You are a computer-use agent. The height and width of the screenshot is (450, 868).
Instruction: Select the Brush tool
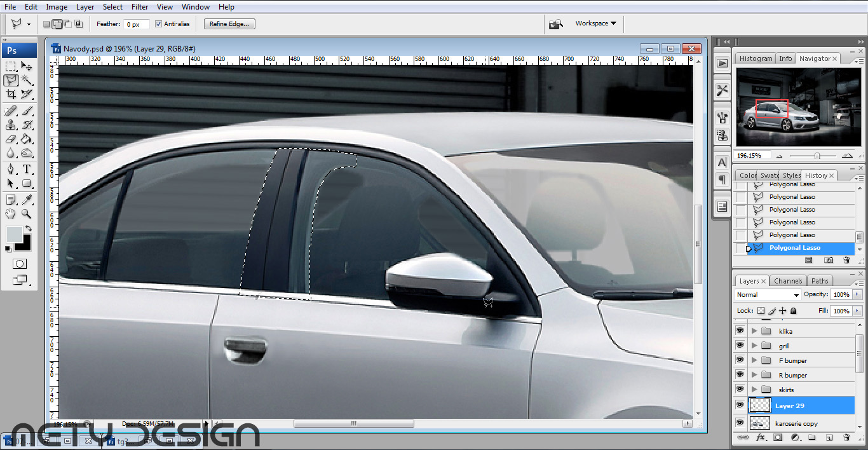[x=27, y=111]
